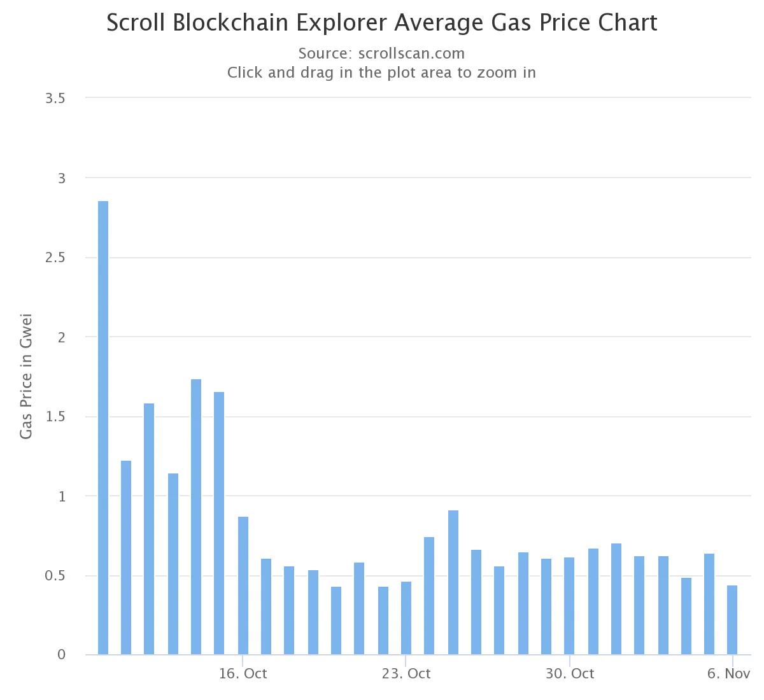Click the 16. Oct axis label
Image resolution: width=764 pixels, height=700 pixels.
[243, 673]
